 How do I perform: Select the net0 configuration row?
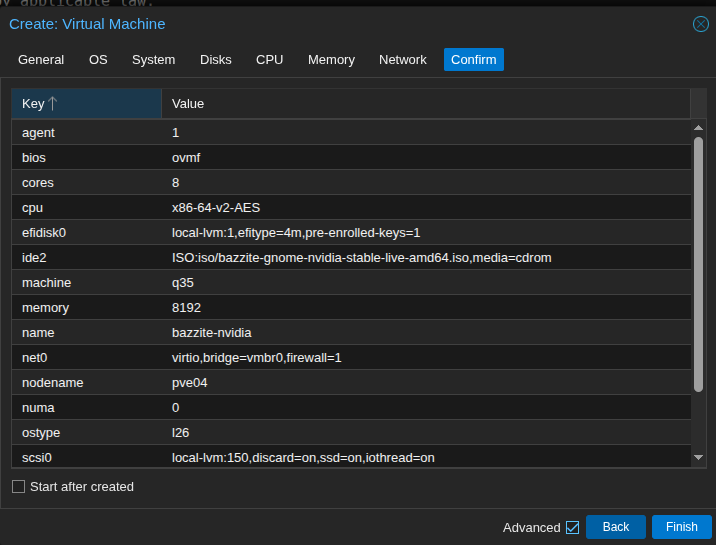pos(350,358)
